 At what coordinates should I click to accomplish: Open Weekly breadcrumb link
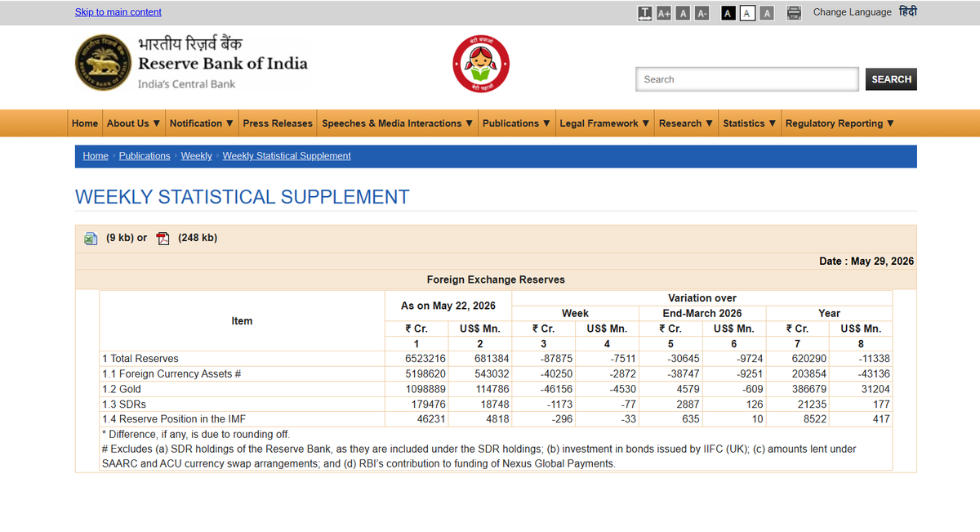[196, 156]
